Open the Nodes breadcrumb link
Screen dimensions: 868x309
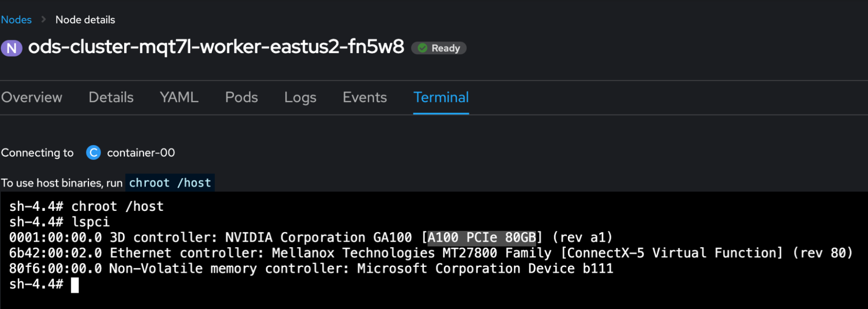pos(17,20)
